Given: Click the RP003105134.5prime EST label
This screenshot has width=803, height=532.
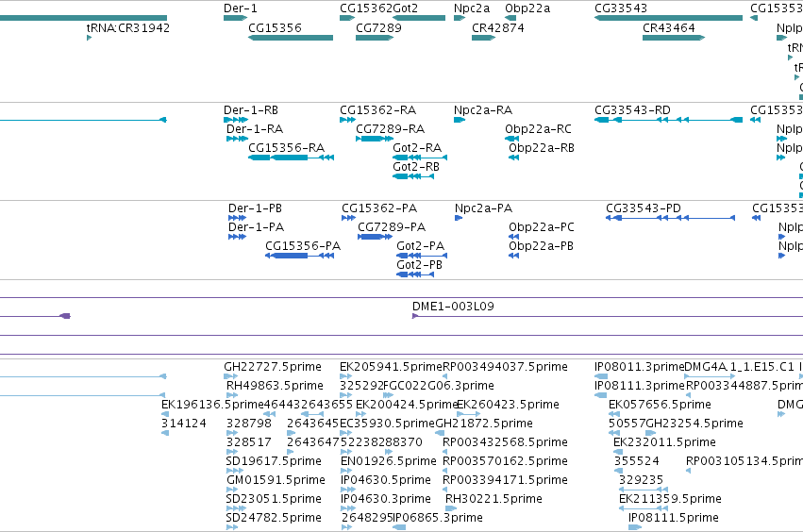Looking at the screenshot, I should [744, 461].
